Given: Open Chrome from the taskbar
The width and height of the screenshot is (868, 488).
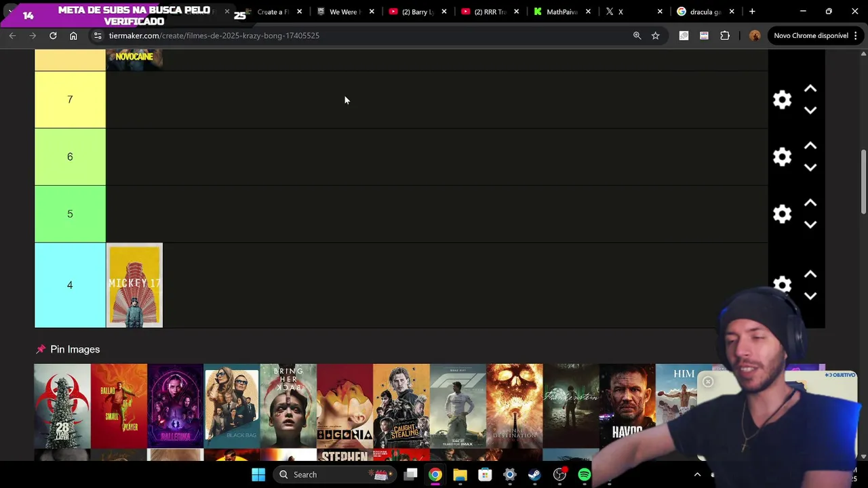Looking at the screenshot, I should (x=435, y=474).
